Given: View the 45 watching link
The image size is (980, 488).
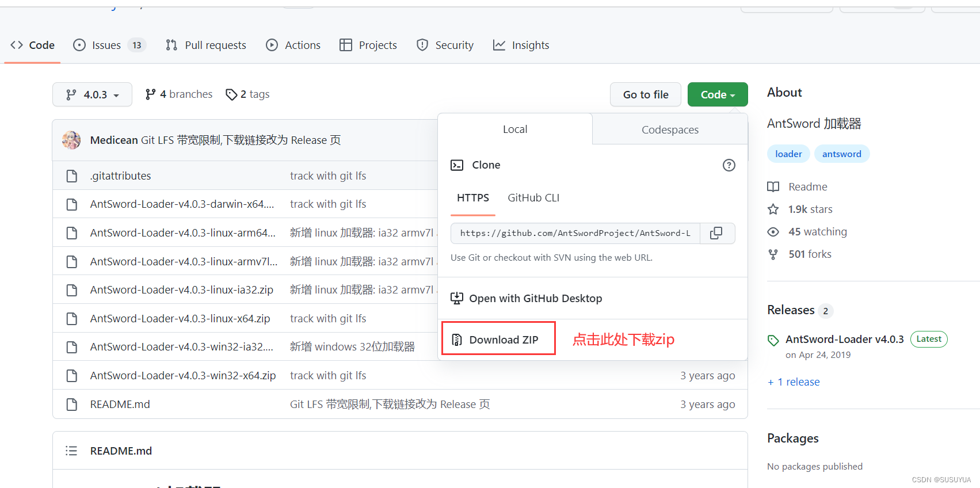Looking at the screenshot, I should pos(807,231).
